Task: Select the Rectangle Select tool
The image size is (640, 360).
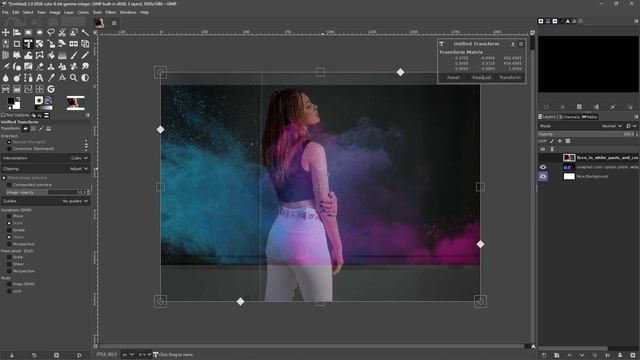Action: click(28, 32)
